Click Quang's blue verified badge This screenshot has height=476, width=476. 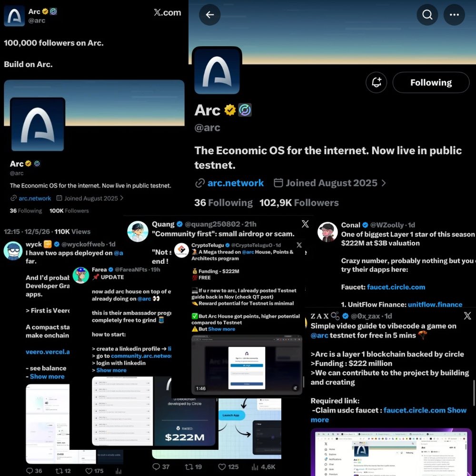coord(179,224)
